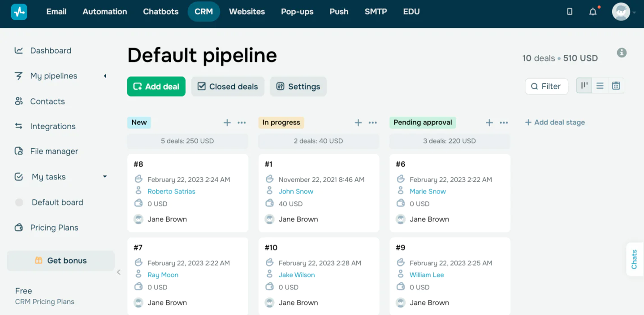Viewport: 644px width, 315px height.
Task: Switch to calendar view
Action: pyautogui.click(x=616, y=86)
